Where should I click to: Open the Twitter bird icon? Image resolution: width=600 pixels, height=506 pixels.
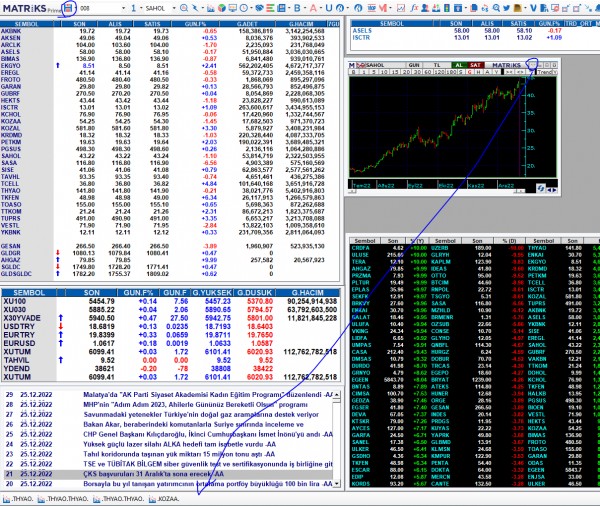point(506,8)
